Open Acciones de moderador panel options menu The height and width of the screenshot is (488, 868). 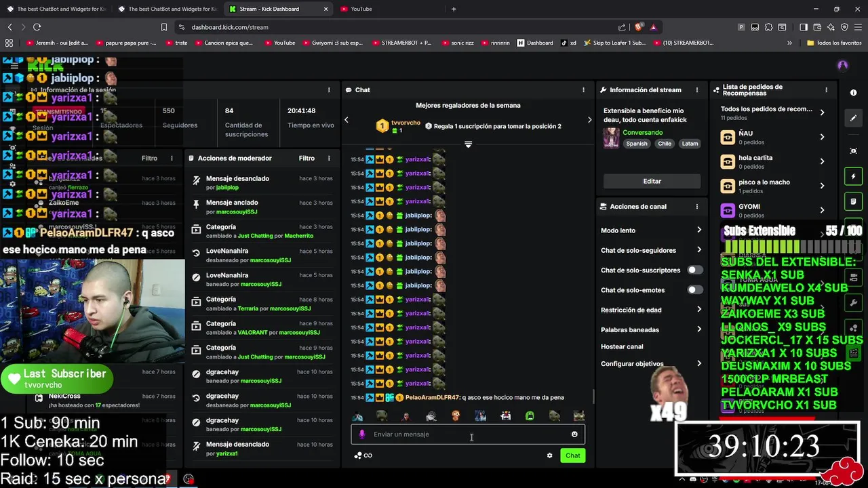[329, 158]
